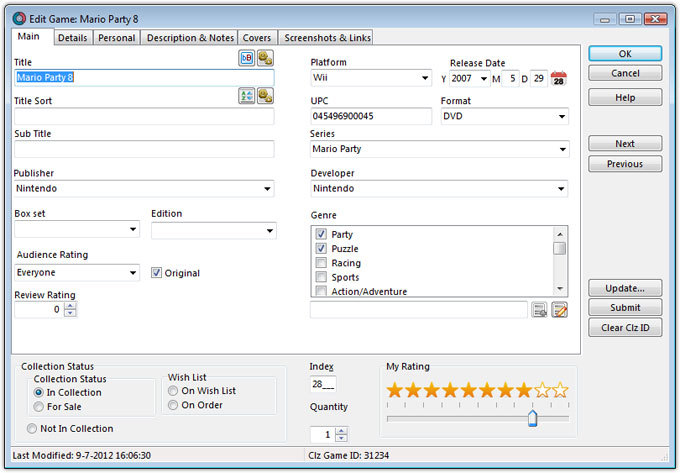This screenshot has width=680, height=473.
Task: Expand the Developer dropdown
Action: pyautogui.click(x=561, y=189)
